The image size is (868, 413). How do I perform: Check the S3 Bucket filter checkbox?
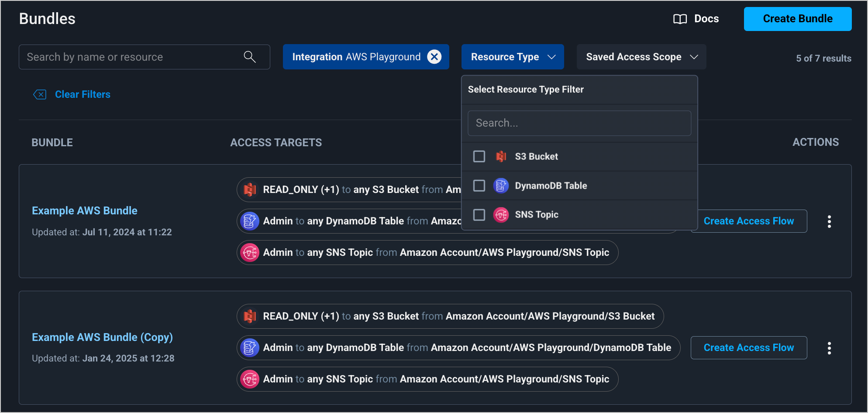(x=479, y=156)
